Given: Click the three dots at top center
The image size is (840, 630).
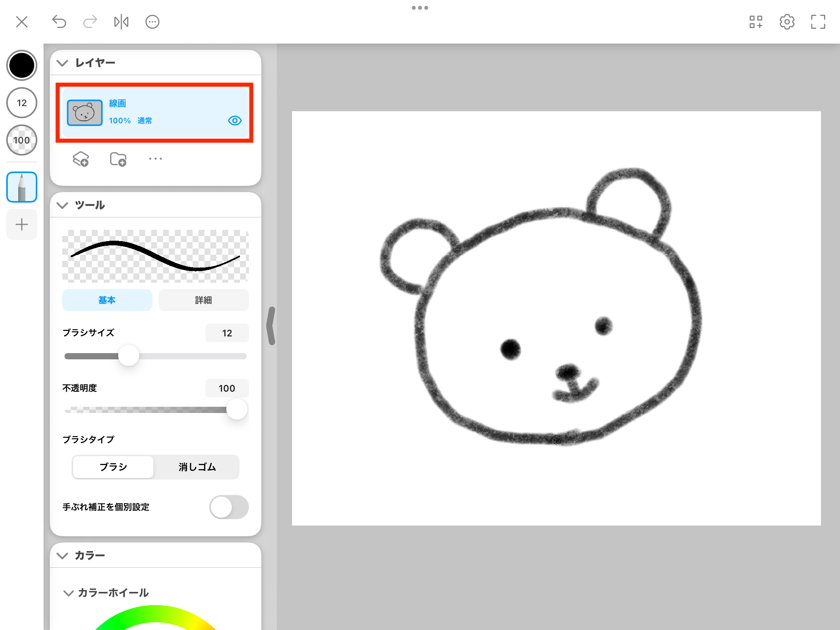Looking at the screenshot, I should [x=420, y=8].
